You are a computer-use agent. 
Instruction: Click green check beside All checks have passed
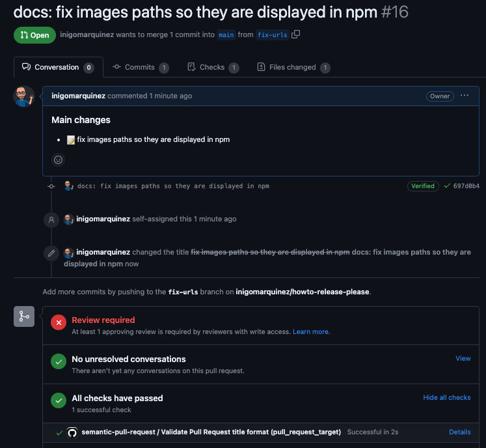coord(59,400)
